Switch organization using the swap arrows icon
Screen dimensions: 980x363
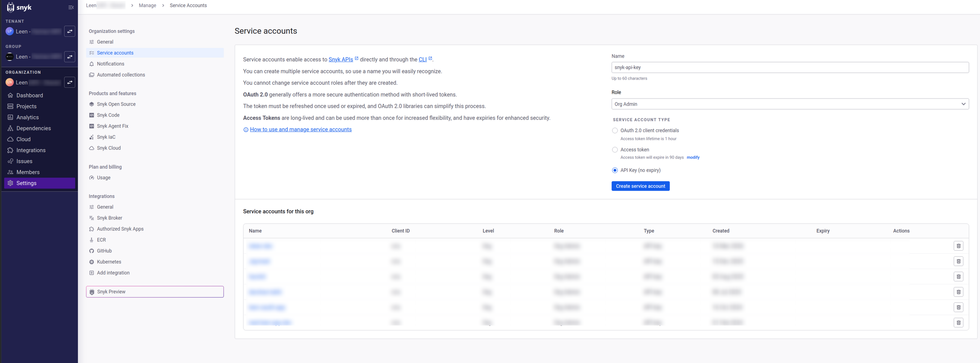70,82
